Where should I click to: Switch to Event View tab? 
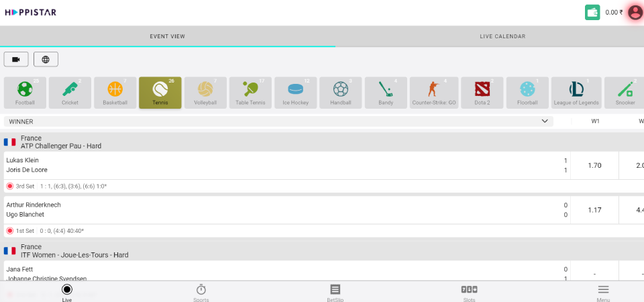[168, 36]
